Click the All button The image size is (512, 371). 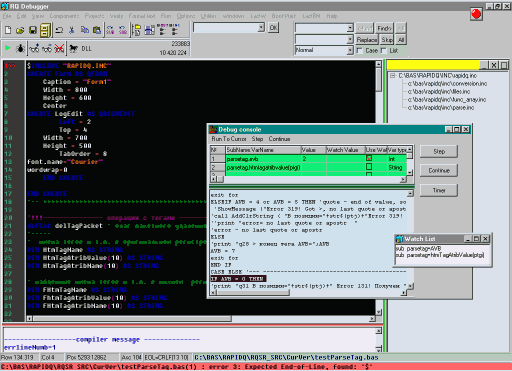401,40
